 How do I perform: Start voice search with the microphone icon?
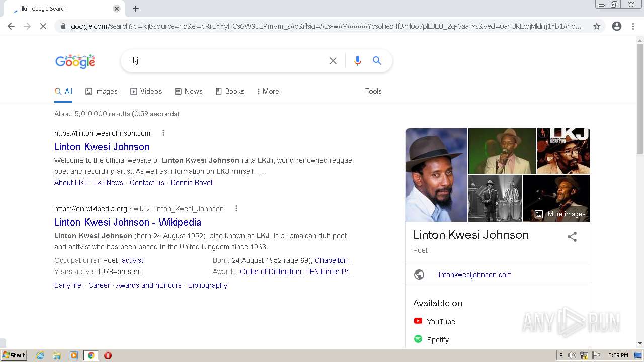click(358, 61)
